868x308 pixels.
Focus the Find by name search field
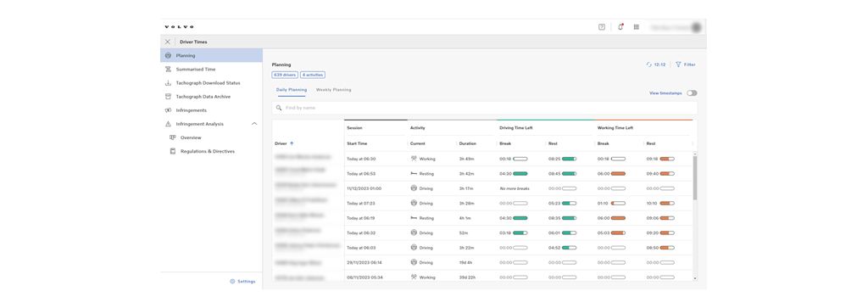tap(485, 108)
